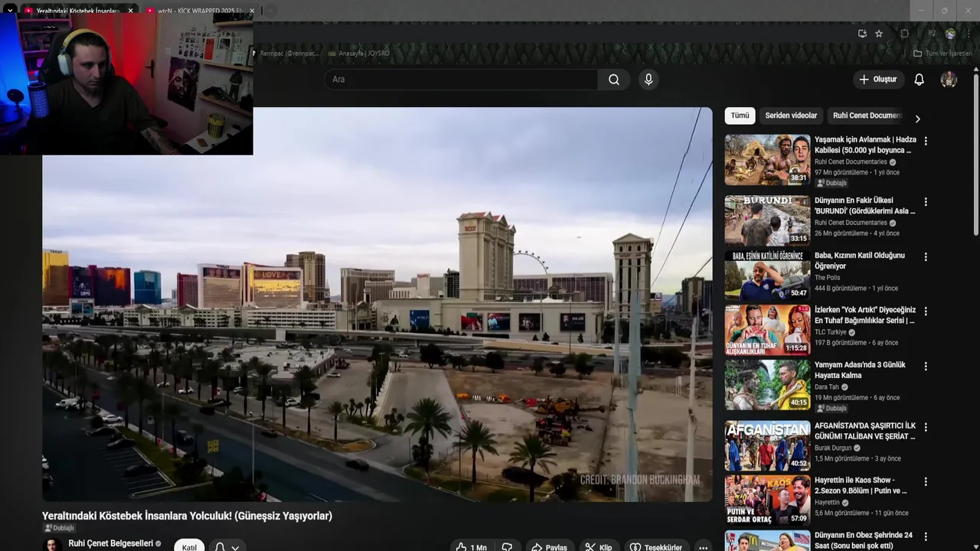980x551 pixels.
Task: Open options for Baba, Kızının Katil video
Action: (926, 257)
